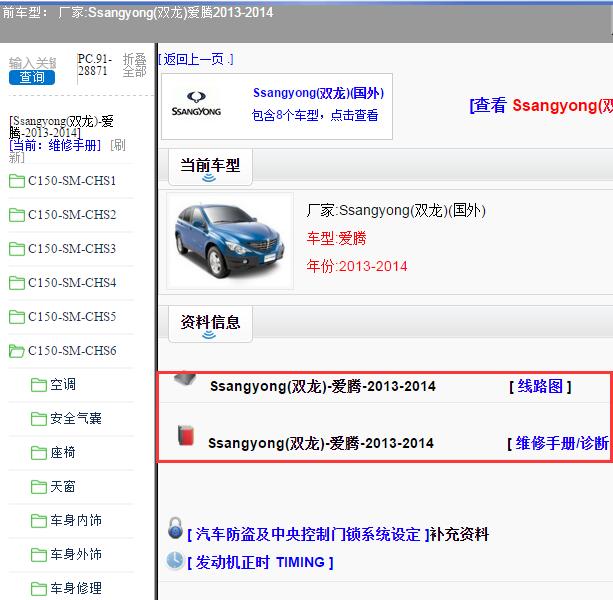Click 车型:爱腾 text

pyautogui.click(x=336, y=238)
